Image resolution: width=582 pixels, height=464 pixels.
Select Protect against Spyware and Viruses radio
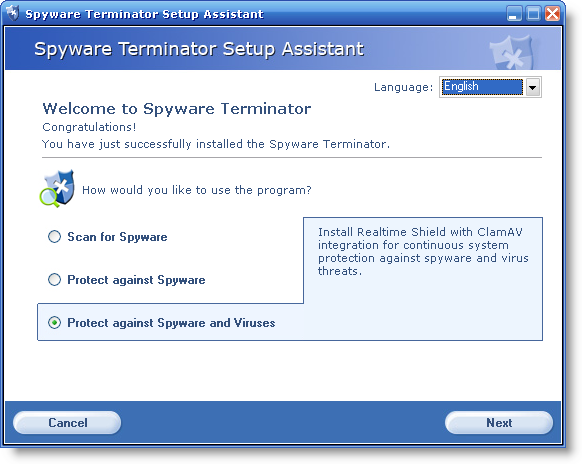pos(54,323)
